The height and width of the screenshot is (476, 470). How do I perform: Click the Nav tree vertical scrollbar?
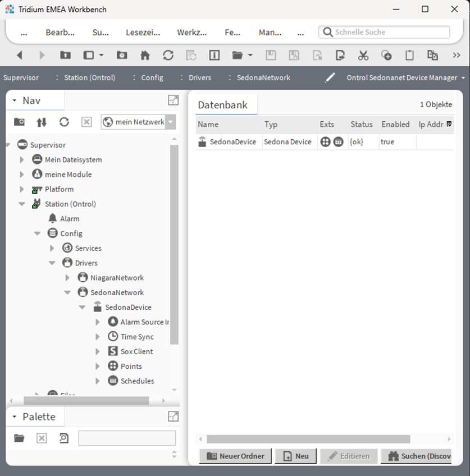tap(174, 244)
